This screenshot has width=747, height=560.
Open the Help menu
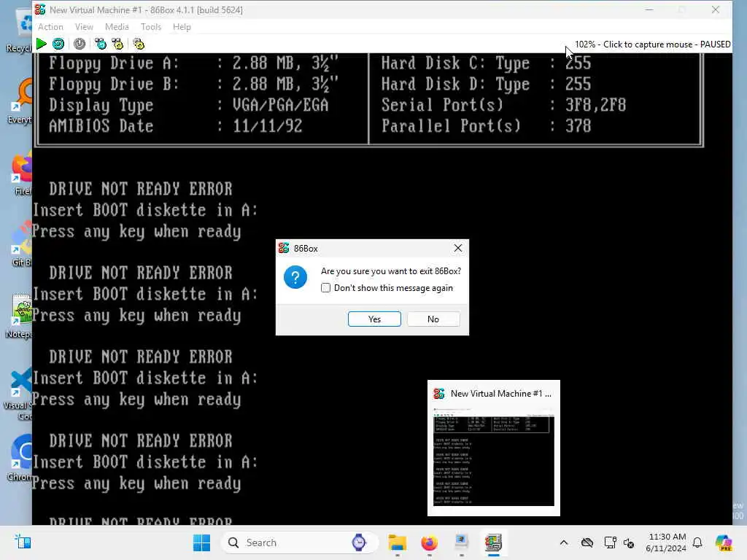(x=182, y=27)
